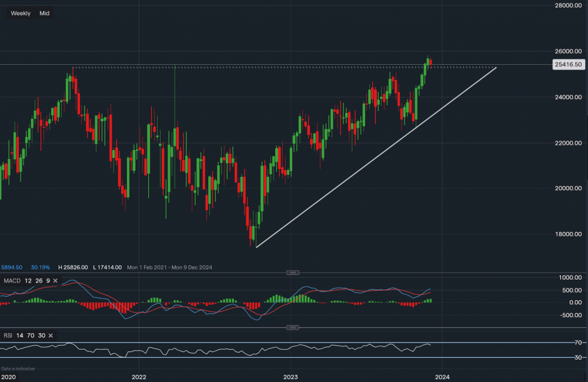The height and width of the screenshot is (382, 588).
Task: Select the white ascending trendline
Action: (x=376, y=157)
